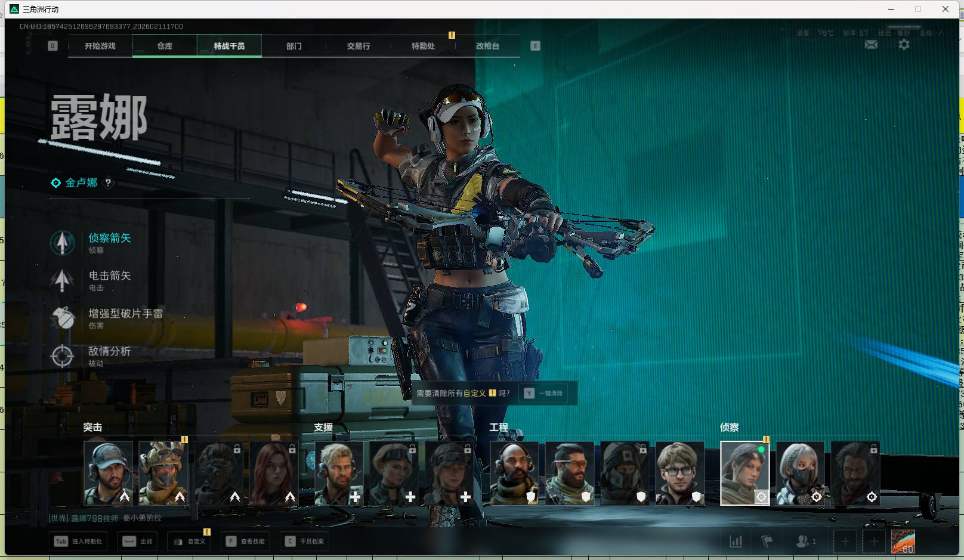Select the first 突击 operator portrait
The image size is (964, 560).
109,474
